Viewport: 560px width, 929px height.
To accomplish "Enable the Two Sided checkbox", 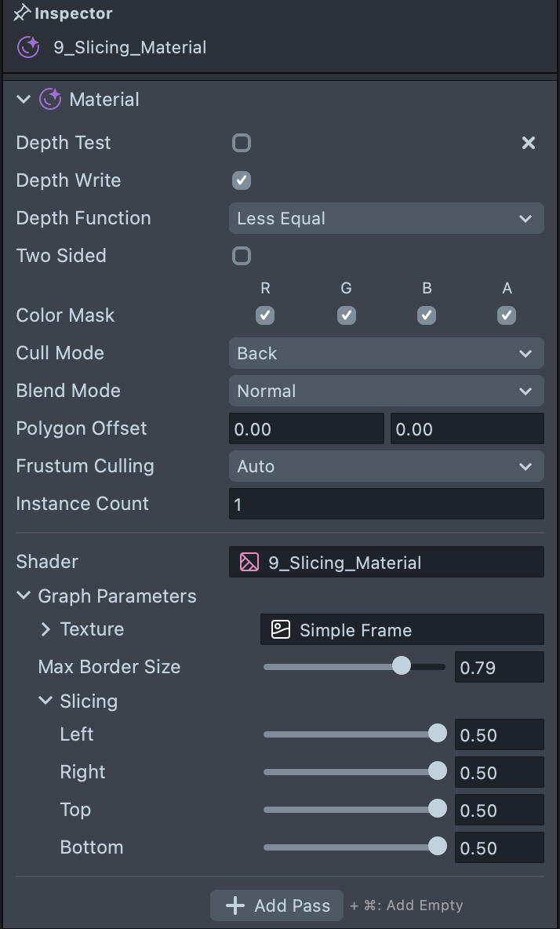I will pyautogui.click(x=242, y=256).
